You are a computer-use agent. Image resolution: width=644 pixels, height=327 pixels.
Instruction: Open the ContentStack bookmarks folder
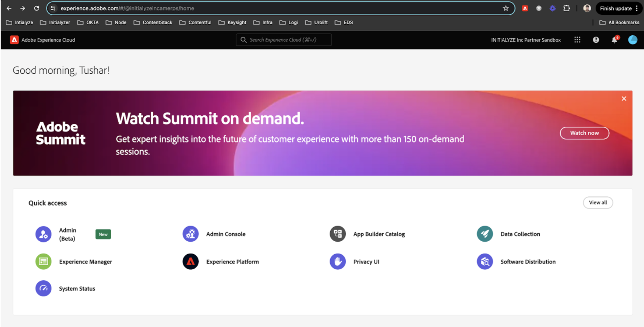153,22
